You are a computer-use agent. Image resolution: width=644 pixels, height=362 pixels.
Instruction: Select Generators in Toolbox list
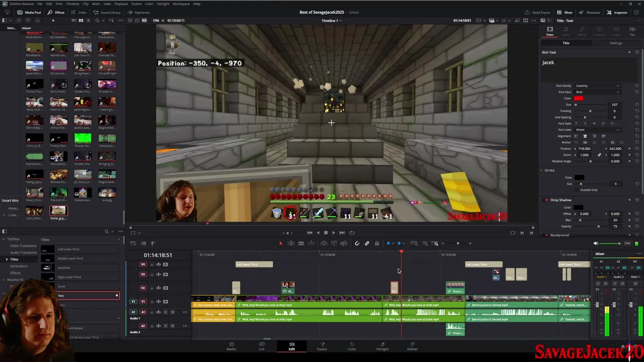pos(19,266)
